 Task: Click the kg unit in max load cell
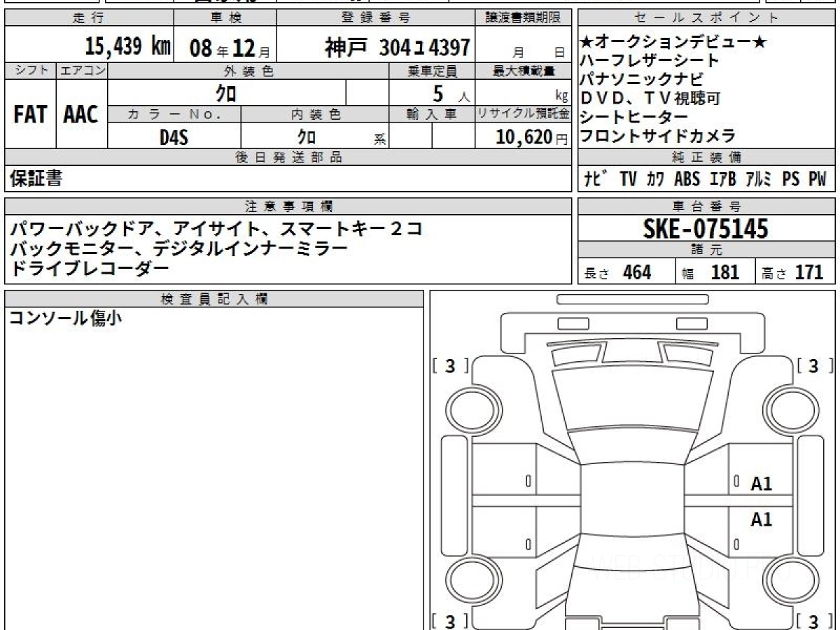(x=562, y=97)
